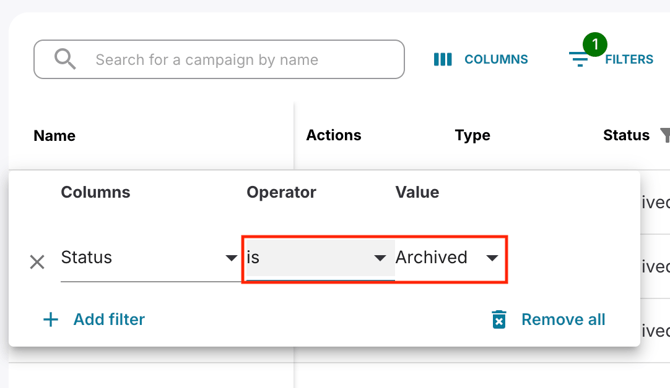
Task: Click the three-bar columns icon
Action: [443, 59]
